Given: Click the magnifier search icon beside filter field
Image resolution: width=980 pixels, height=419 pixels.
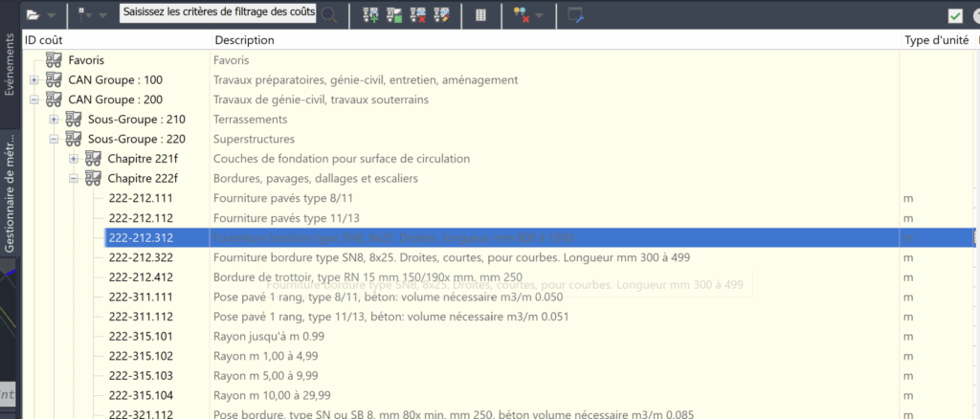Looking at the screenshot, I should tap(329, 14).
